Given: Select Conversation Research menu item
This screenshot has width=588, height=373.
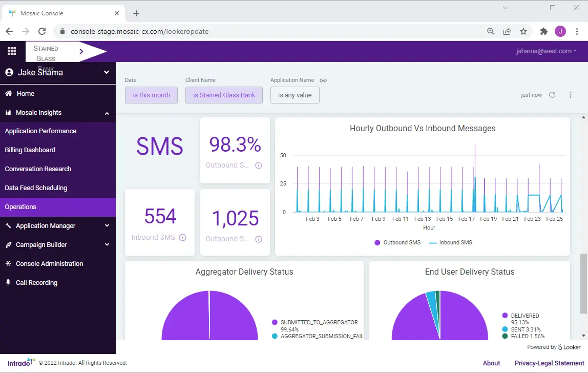Looking at the screenshot, I should [x=38, y=169].
